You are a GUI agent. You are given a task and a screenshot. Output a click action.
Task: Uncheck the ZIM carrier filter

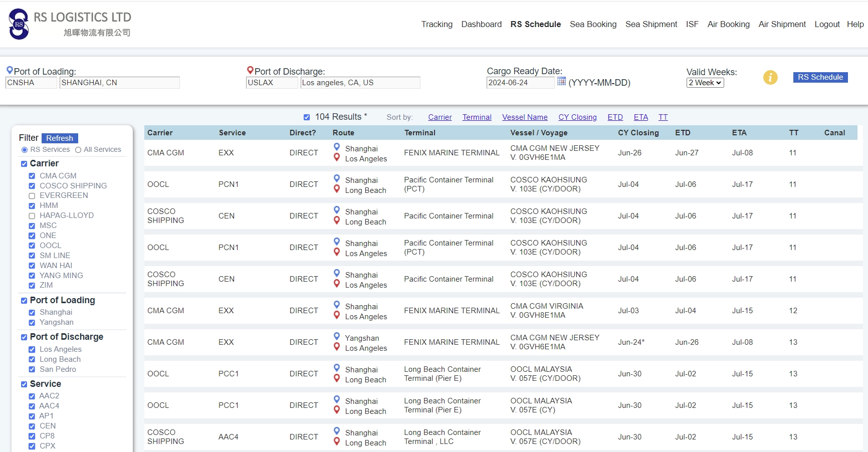click(32, 286)
